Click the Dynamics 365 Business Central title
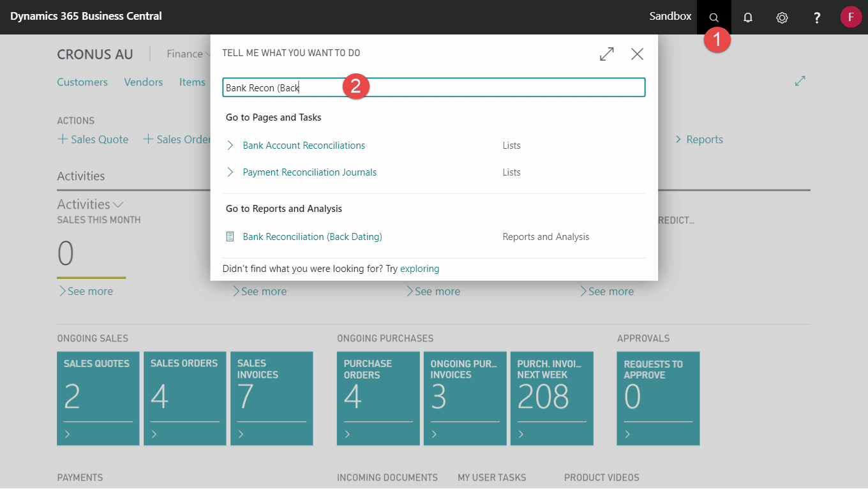 click(86, 16)
